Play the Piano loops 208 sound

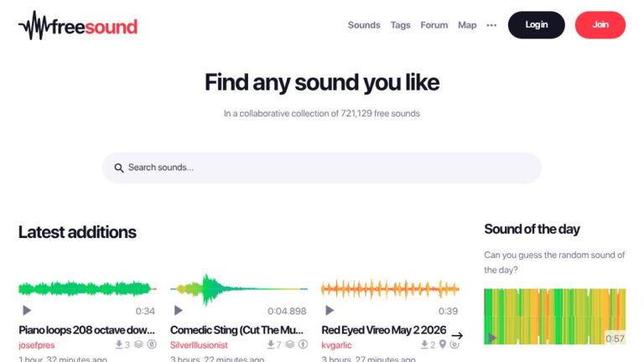27,311
